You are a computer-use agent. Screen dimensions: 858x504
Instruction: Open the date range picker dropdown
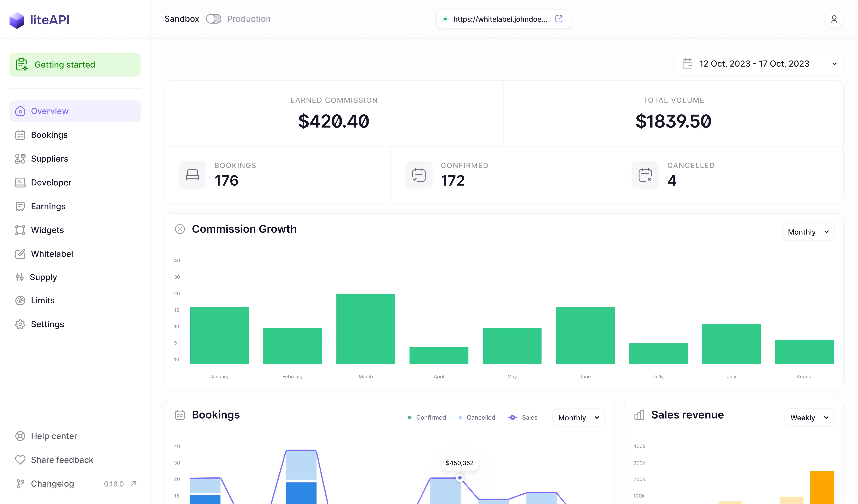tap(759, 64)
